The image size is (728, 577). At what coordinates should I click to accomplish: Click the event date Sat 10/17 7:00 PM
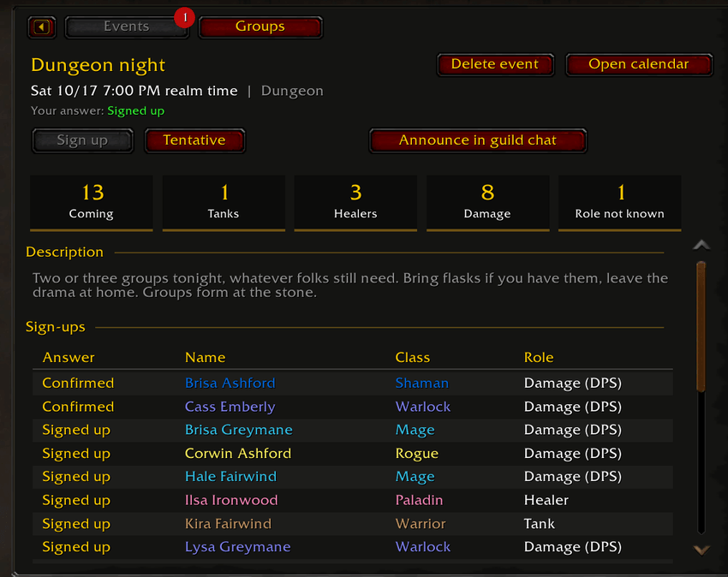pyautogui.click(x=134, y=91)
